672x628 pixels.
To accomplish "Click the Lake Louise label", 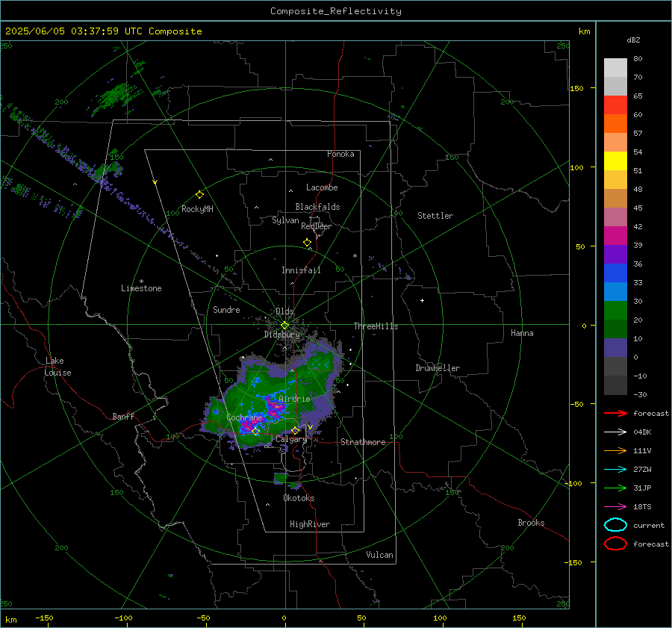I will (57, 367).
